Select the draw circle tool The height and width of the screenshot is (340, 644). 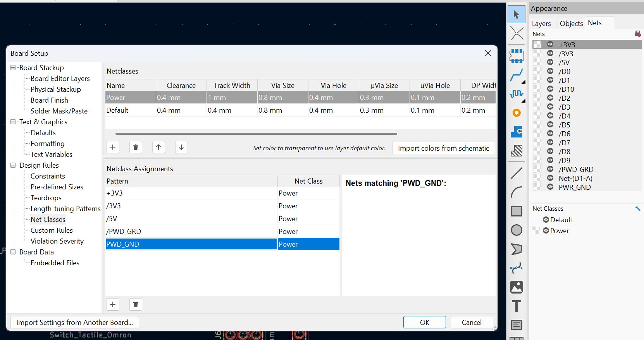point(517,230)
